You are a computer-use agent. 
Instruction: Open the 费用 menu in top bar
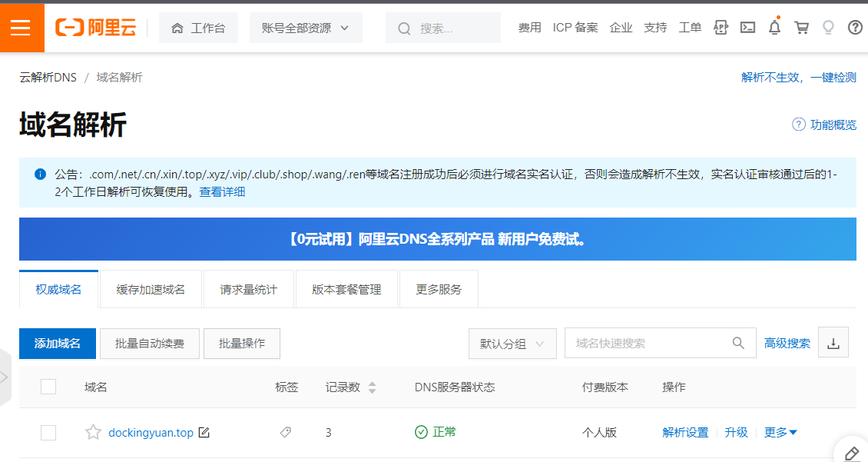[530, 28]
